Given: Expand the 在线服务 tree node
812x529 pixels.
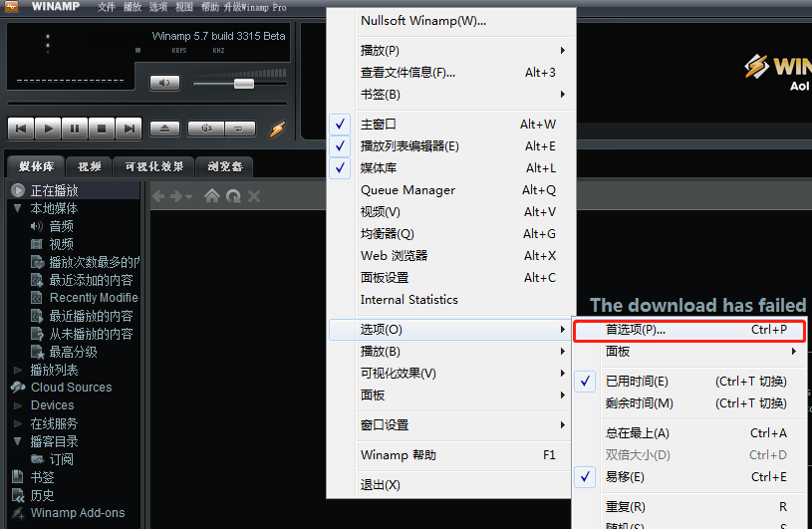Looking at the screenshot, I should pyautogui.click(x=18, y=424).
